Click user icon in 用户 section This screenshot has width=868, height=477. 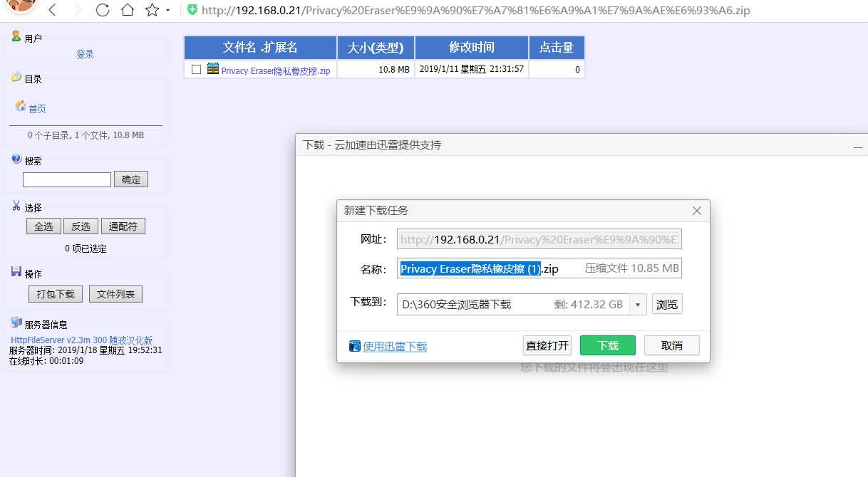(16, 36)
